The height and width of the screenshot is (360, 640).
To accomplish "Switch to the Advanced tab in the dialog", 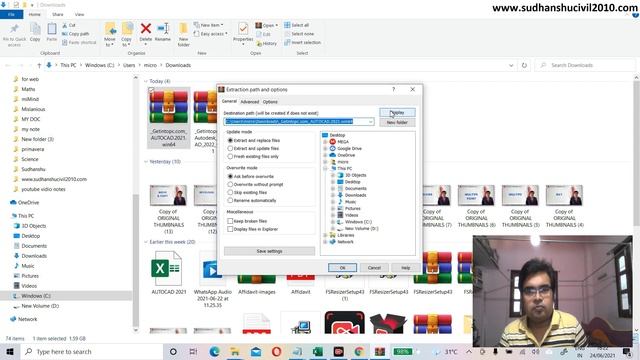I will tap(249, 102).
